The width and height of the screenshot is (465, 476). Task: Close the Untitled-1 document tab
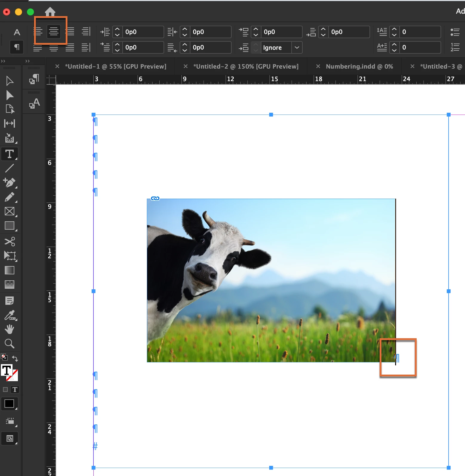(57, 66)
